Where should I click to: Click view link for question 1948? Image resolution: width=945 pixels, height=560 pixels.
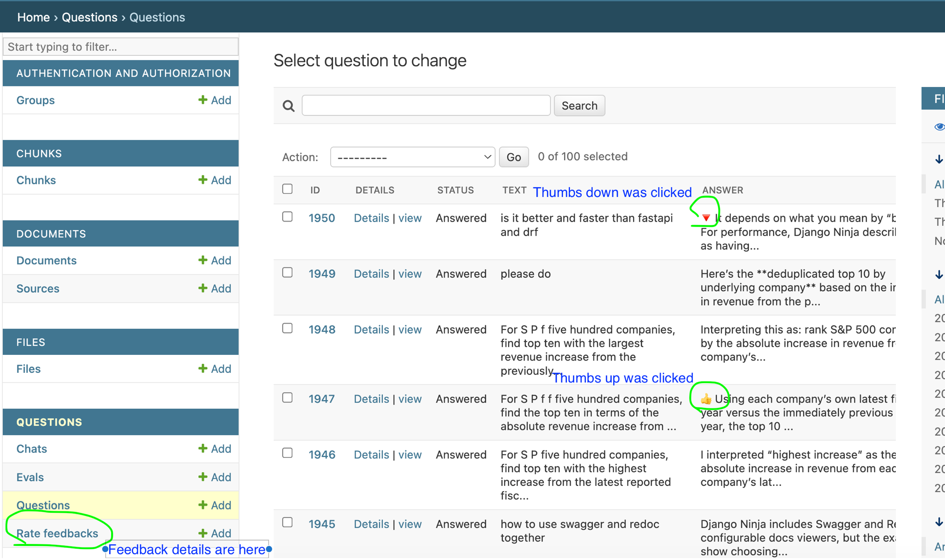pyautogui.click(x=410, y=329)
